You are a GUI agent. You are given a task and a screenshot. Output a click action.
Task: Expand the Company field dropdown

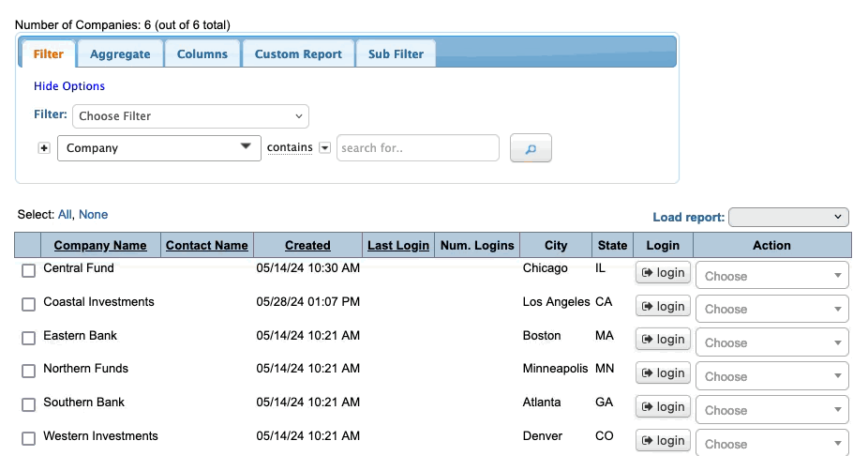pyautogui.click(x=158, y=148)
